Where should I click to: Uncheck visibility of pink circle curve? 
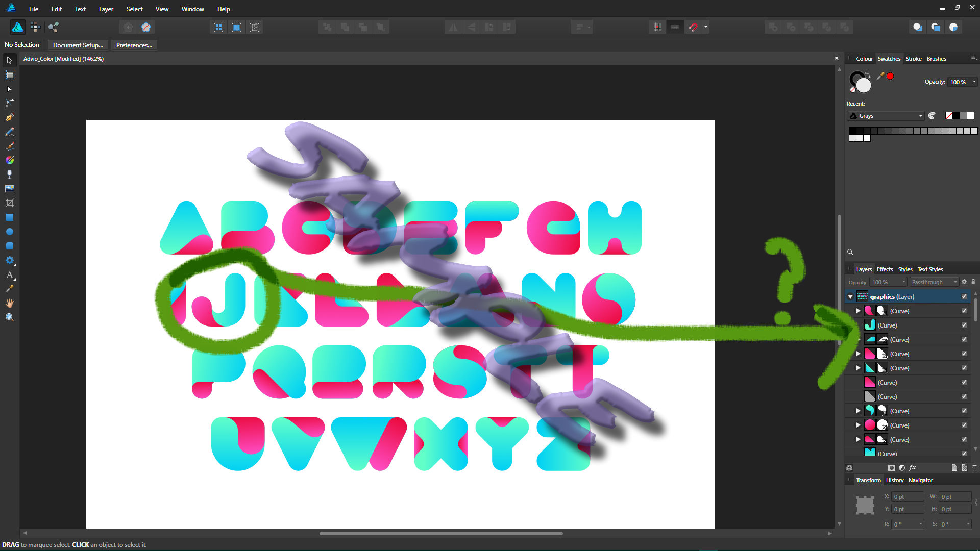click(x=964, y=425)
